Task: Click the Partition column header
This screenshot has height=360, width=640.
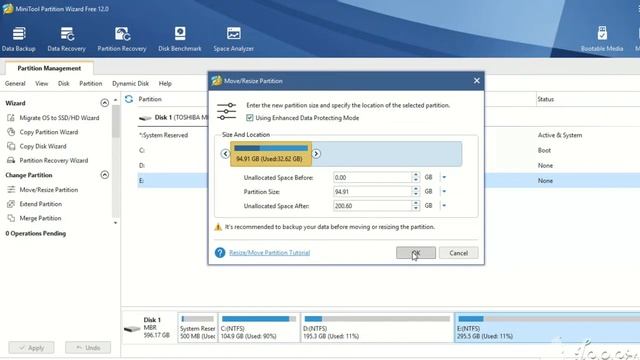Action: (150, 99)
